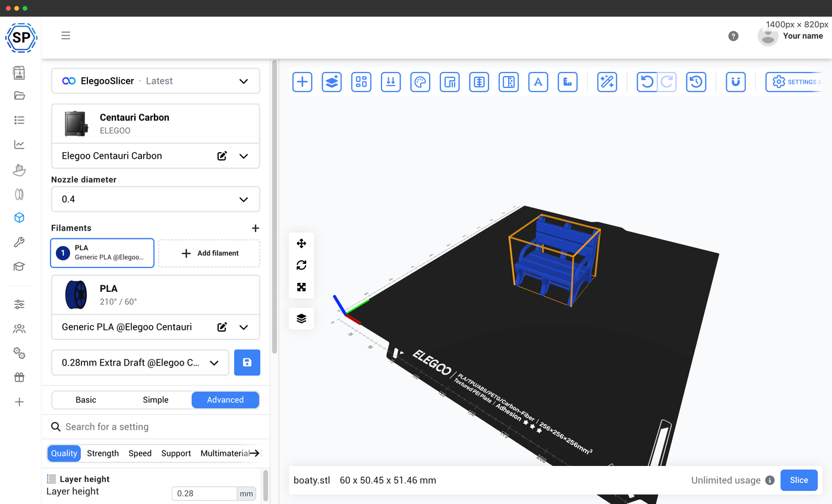Switch to Simple settings mode
This screenshot has width=832, height=504.
[x=156, y=400]
